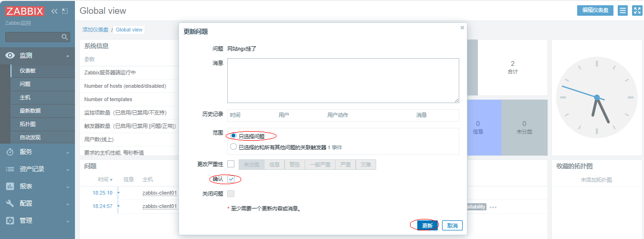This screenshot has width=644, height=239.
Task: Click the ZABBIX logo
Action: (x=25, y=11)
